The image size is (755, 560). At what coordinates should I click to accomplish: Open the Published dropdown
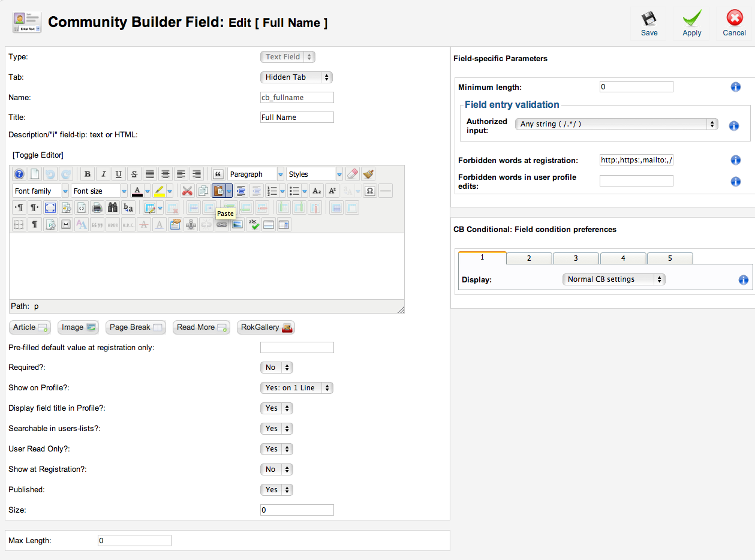coord(276,490)
